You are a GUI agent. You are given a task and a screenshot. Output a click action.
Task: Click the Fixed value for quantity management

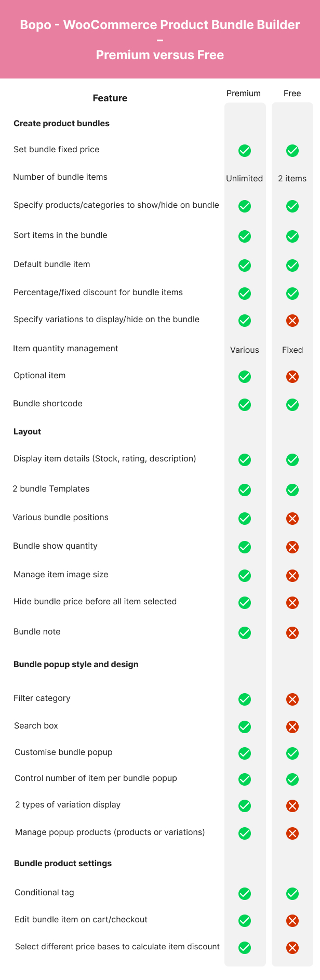[x=292, y=350]
